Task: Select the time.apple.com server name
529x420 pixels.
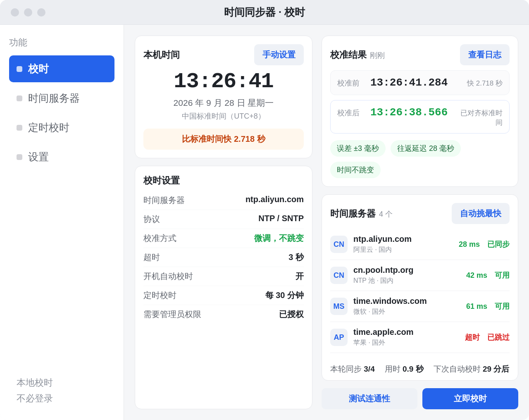Action: (383, 332)
